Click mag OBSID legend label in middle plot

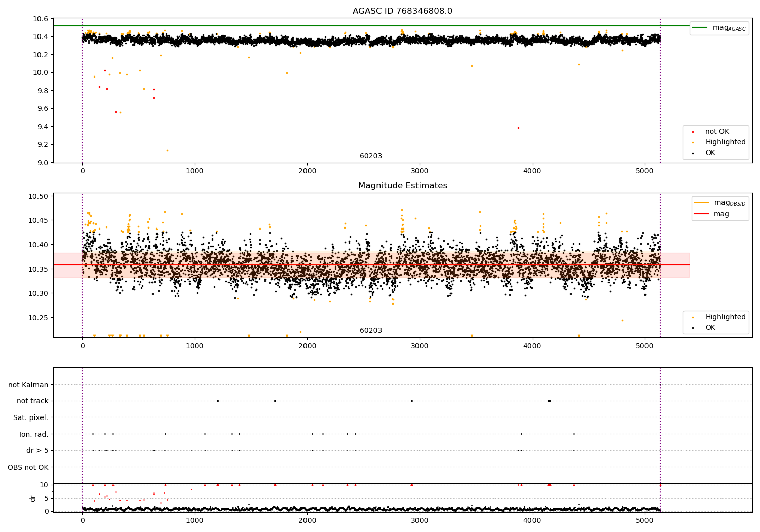coord(730,203)
